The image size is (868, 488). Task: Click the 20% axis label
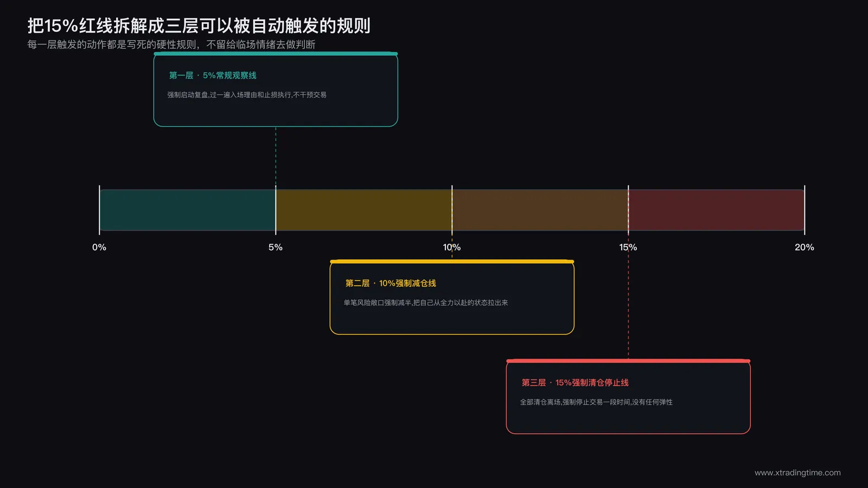(805, 247)
